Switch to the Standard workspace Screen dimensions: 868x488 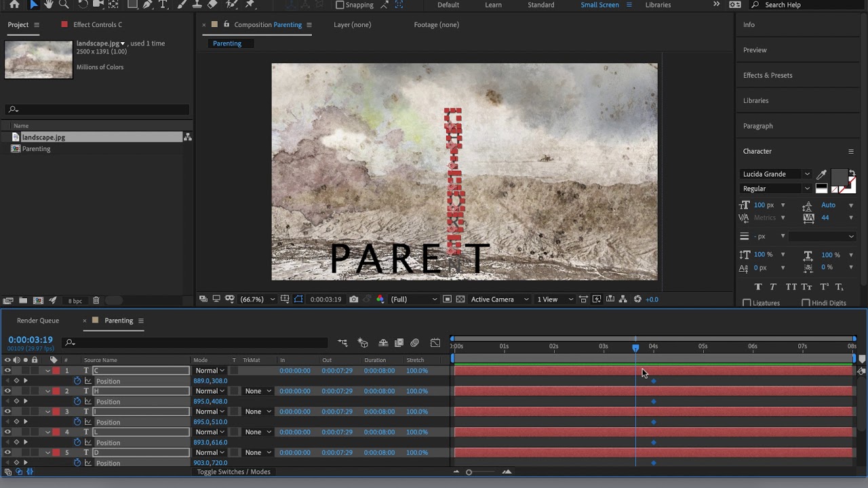[541, 5]
